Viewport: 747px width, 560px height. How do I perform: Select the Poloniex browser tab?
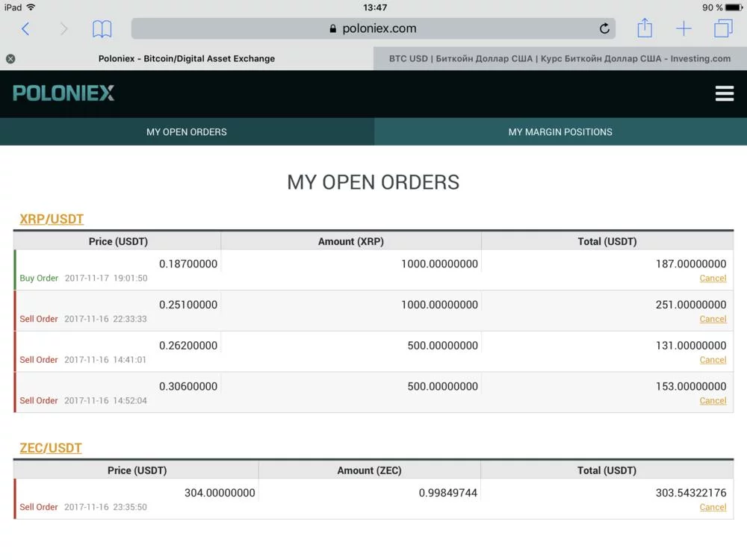[187, 58]
